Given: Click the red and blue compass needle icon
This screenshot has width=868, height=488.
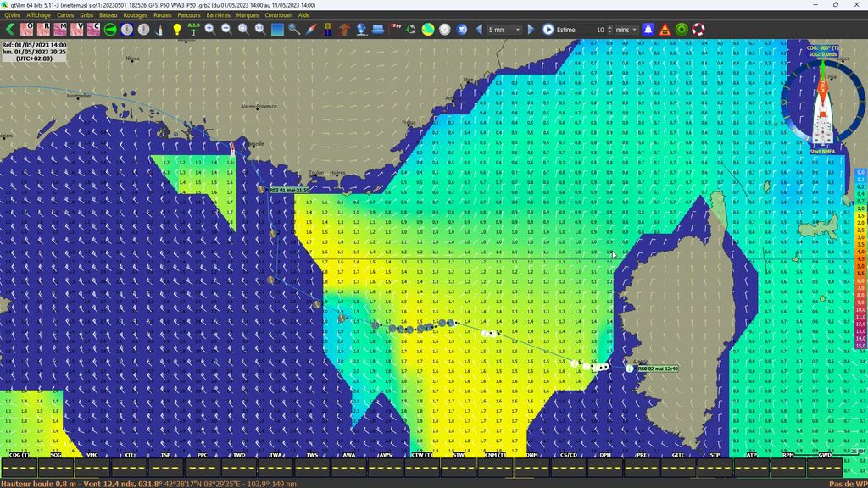Looking at the screenshot, I should point(310,30).
